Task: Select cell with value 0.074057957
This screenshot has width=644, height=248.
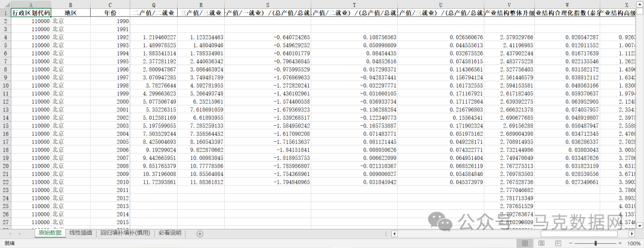Action: pyautogui.click(x=567, y=110)
